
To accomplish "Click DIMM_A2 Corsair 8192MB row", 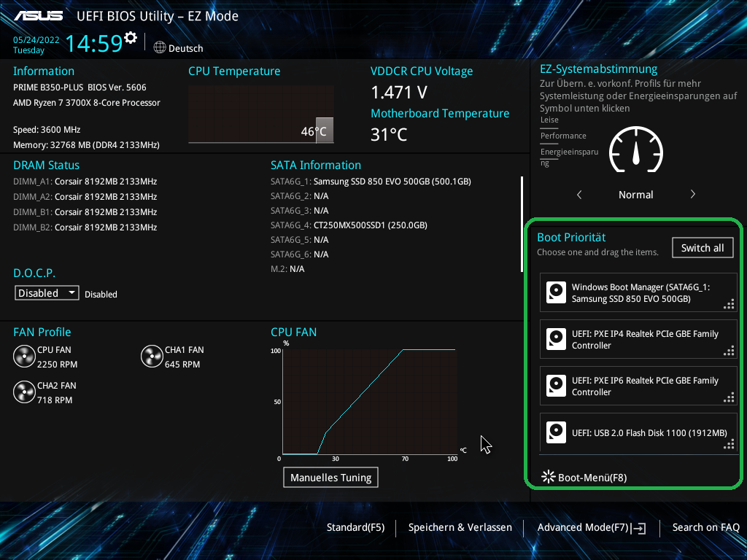I will click(85, 197).
